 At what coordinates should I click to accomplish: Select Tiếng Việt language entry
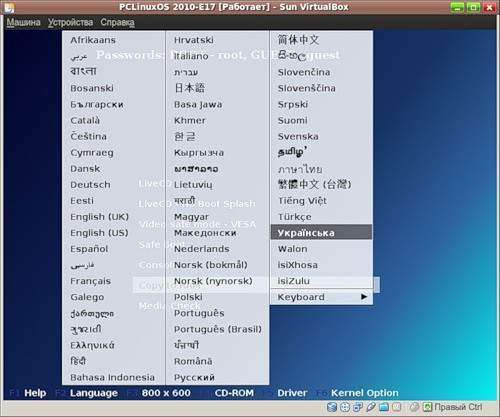[x=302, y=201]
